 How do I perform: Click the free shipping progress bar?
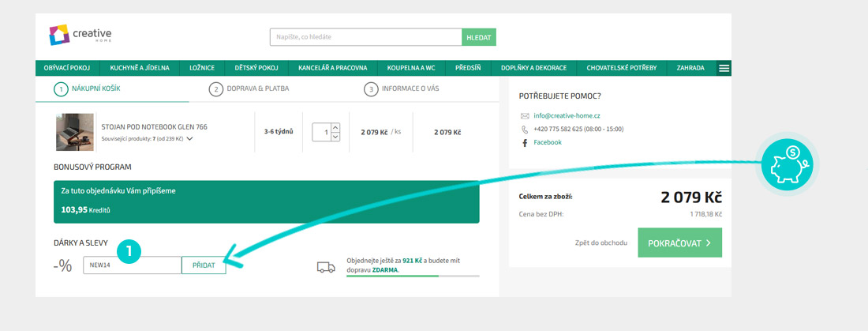coord(412,276)
